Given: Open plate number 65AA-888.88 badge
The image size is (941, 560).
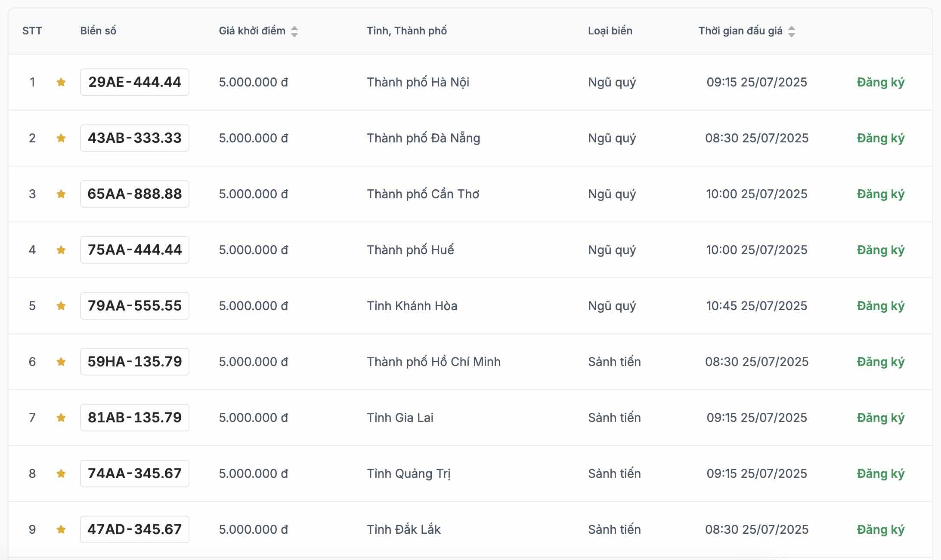Looking at the screenshot, I should point(135,194).
